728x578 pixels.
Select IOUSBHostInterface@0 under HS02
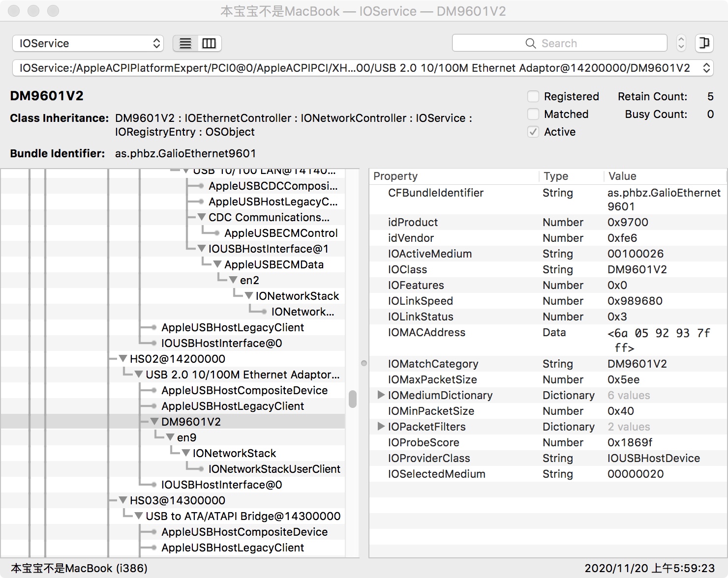coord(221,485)
